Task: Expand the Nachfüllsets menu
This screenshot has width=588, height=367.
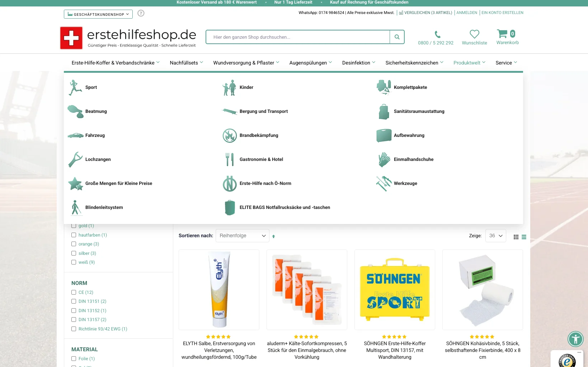Action: (x=187, y=63)
